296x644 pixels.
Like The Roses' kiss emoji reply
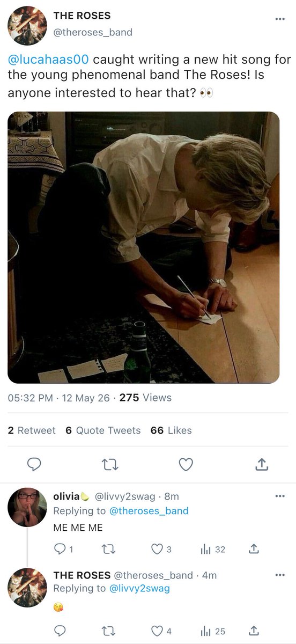coord(161,630)
